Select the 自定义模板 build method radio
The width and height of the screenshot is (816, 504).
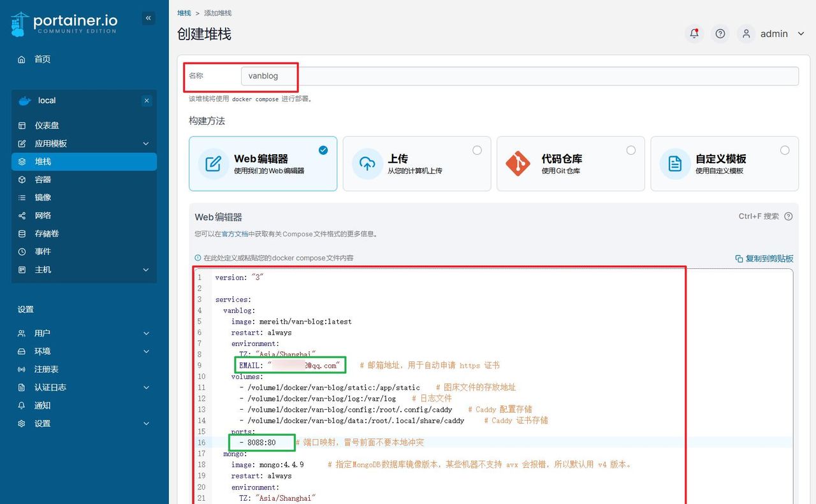pyautogui.click(x=785, y=150)
